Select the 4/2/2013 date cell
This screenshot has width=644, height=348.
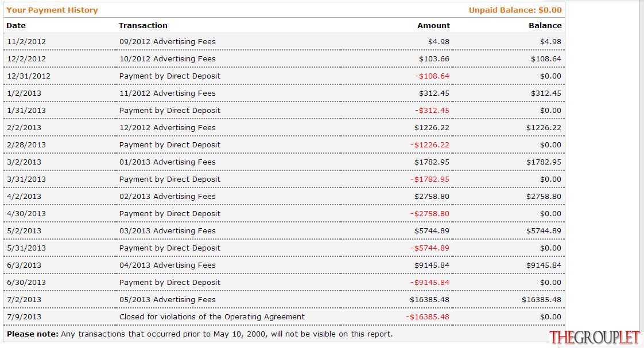[24, 197]
